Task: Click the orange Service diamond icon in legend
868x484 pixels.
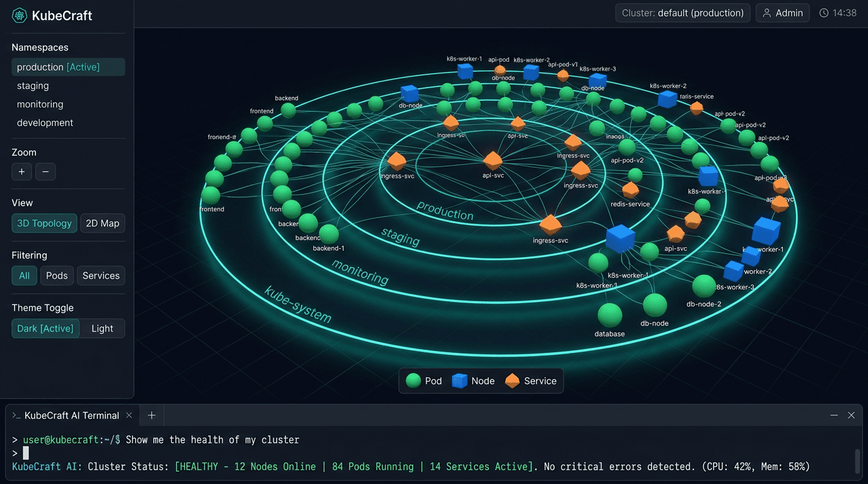Action: (x=511, y=381)
